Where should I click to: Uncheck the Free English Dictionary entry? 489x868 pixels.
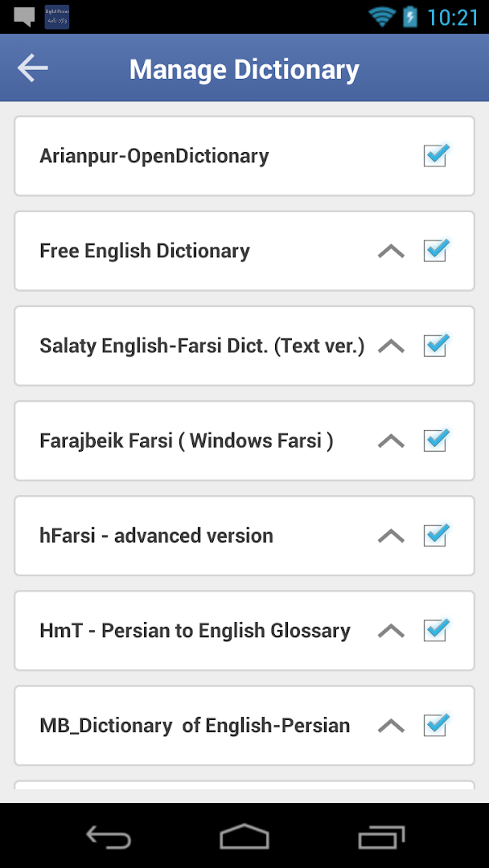tap(435, 251)
